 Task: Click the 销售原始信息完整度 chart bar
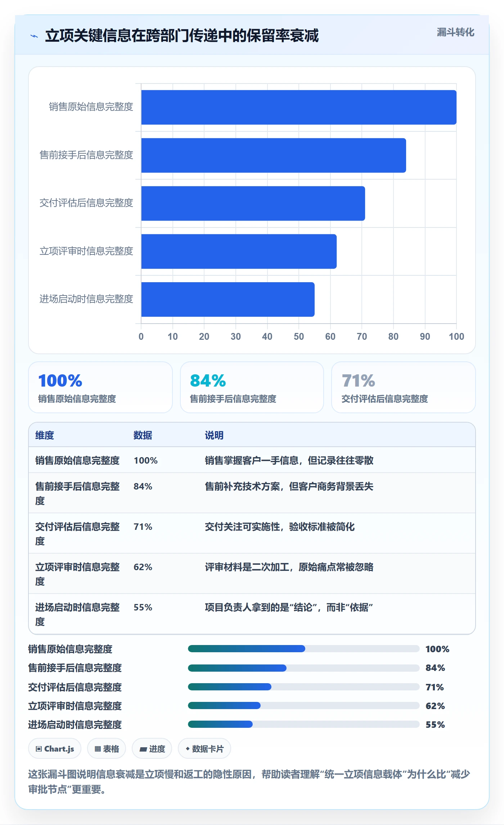click(299, 107)
